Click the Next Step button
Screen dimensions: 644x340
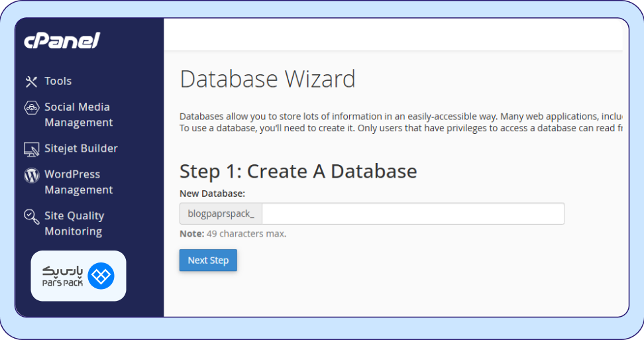click(208, 260)
